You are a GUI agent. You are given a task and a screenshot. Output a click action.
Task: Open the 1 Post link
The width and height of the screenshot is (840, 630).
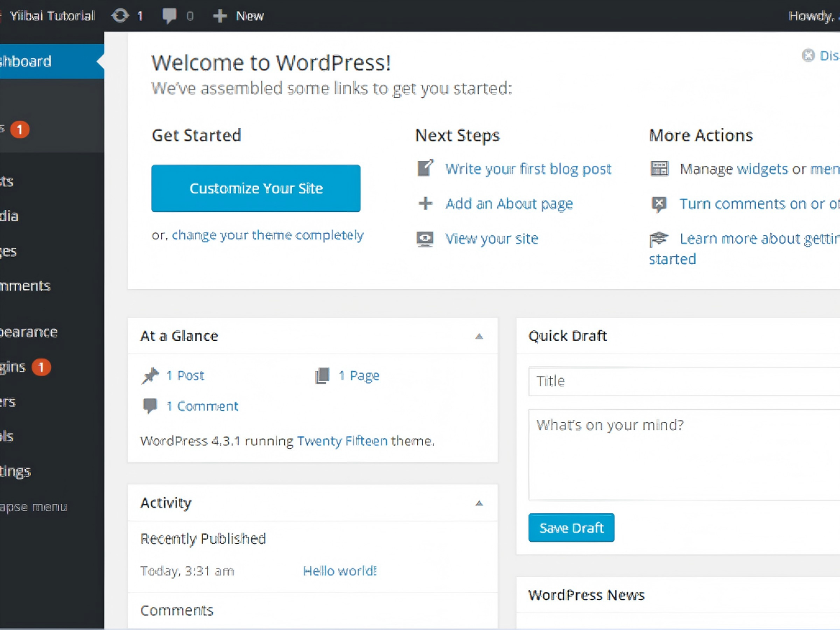click(185, 376)
